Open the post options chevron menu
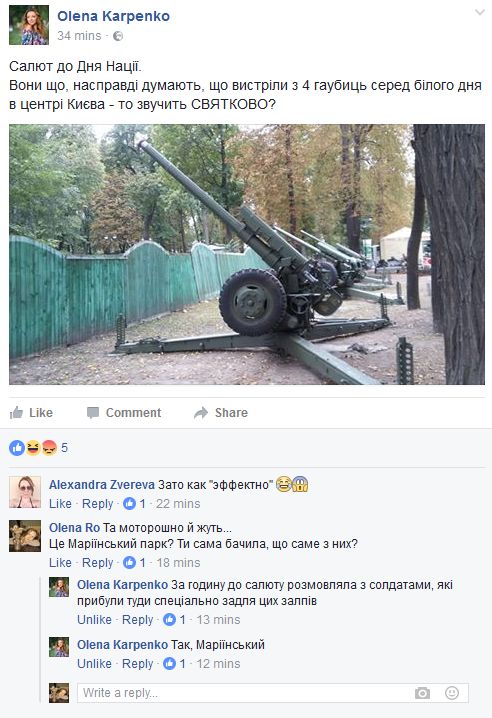Image resolution: width=492 pixels, height=718 pixels. point(480,12)
